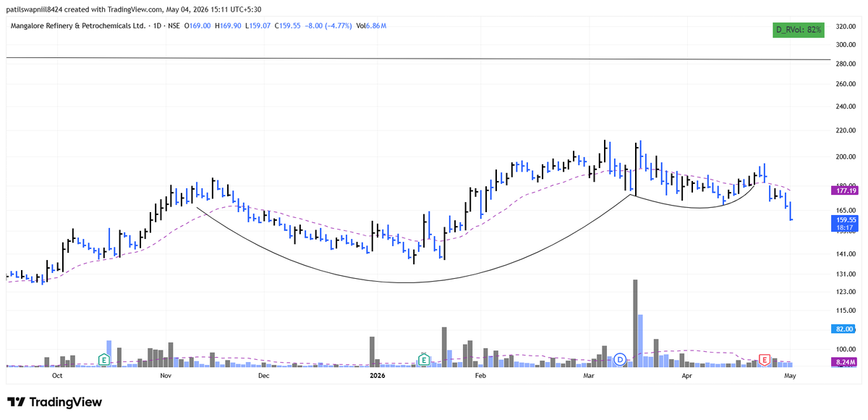Viewport: 868px width, 420px height.
Task: Click the 123.00 price axis label
Action: (x=846, y=292)
